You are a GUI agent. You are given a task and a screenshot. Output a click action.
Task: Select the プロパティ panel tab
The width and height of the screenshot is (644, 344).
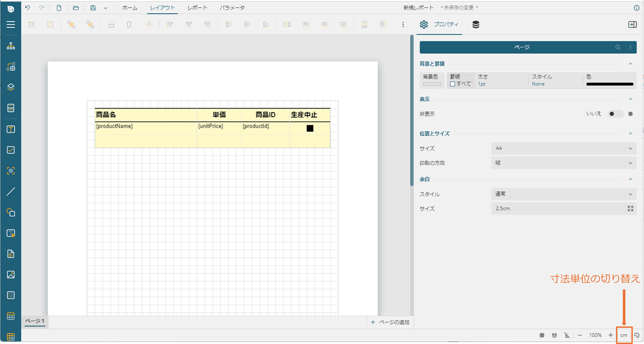pos(439,25)
